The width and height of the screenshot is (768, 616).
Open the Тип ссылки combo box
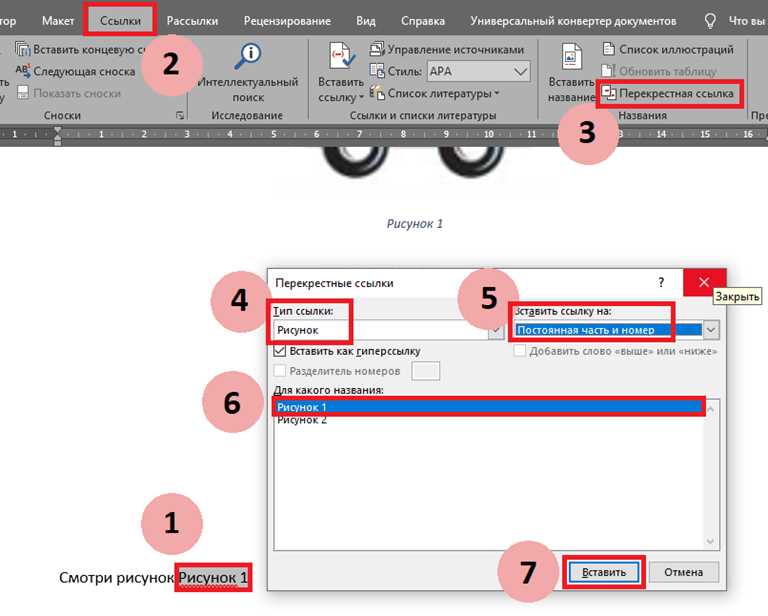389,330
